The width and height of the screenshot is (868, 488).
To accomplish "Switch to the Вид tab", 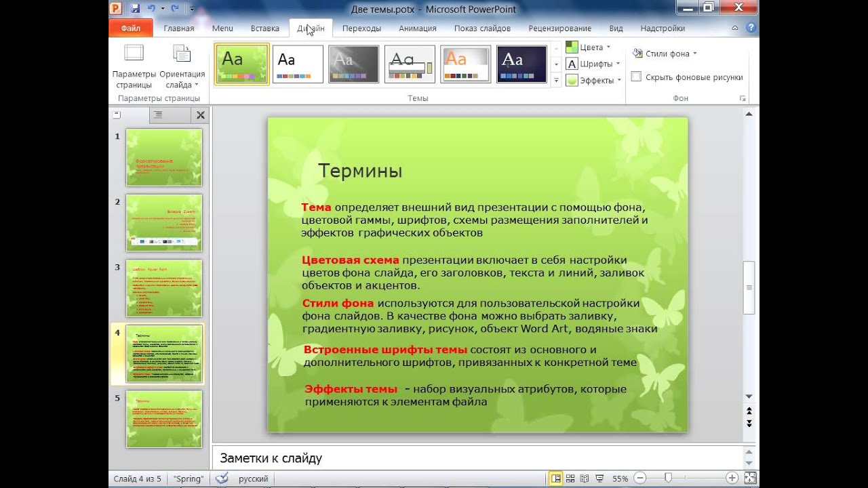I will coord(616,28).
